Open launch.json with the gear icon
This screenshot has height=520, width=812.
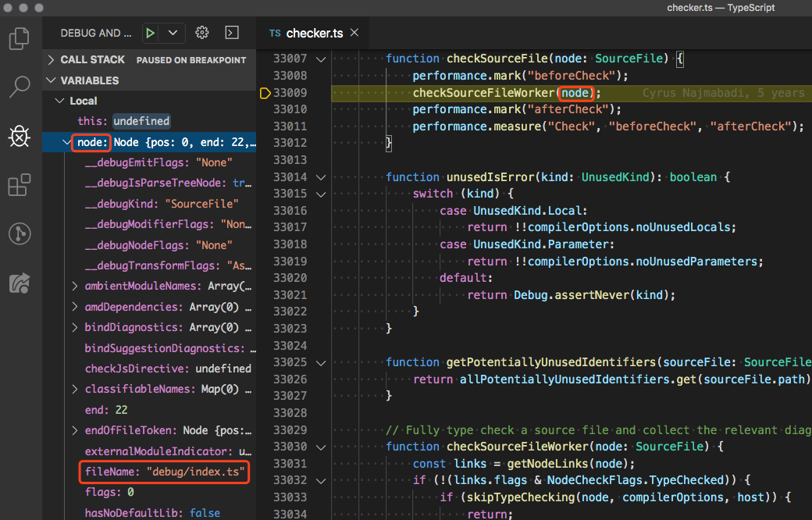(202, 33)
